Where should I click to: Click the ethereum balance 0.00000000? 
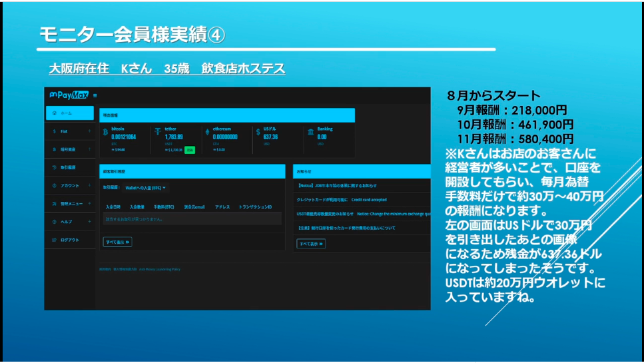click(x=225, y=137)
